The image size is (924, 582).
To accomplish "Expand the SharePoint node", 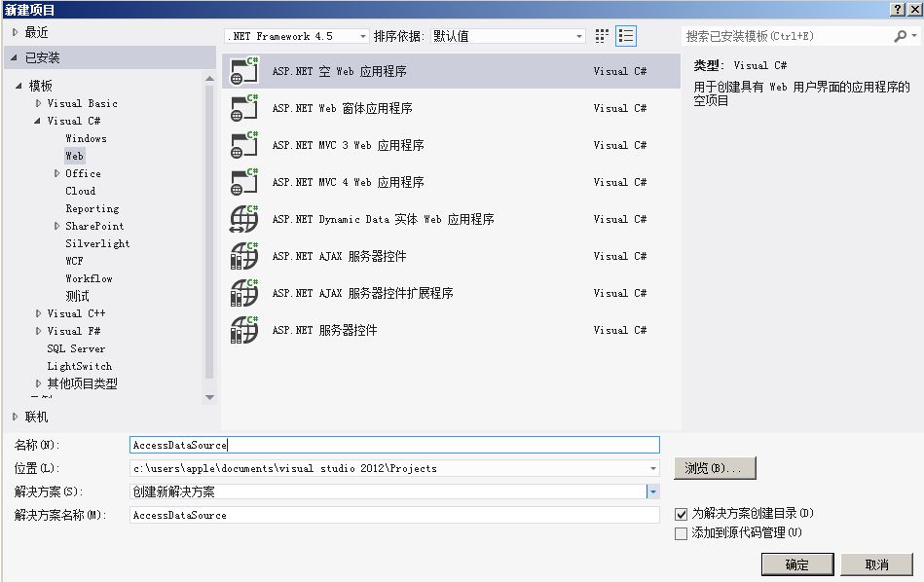I will tap(56, 226).
